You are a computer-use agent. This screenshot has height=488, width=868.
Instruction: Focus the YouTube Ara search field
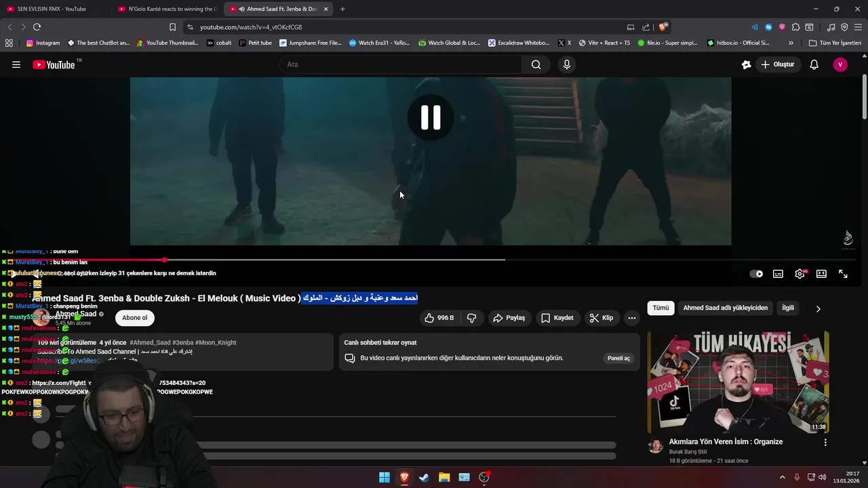[x=401, y=64]
